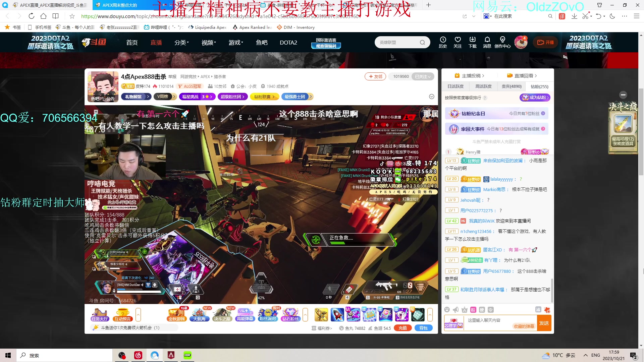Open 主播投稿 link
This screenshot has width=644, height=362.
(x=469, y=76)
